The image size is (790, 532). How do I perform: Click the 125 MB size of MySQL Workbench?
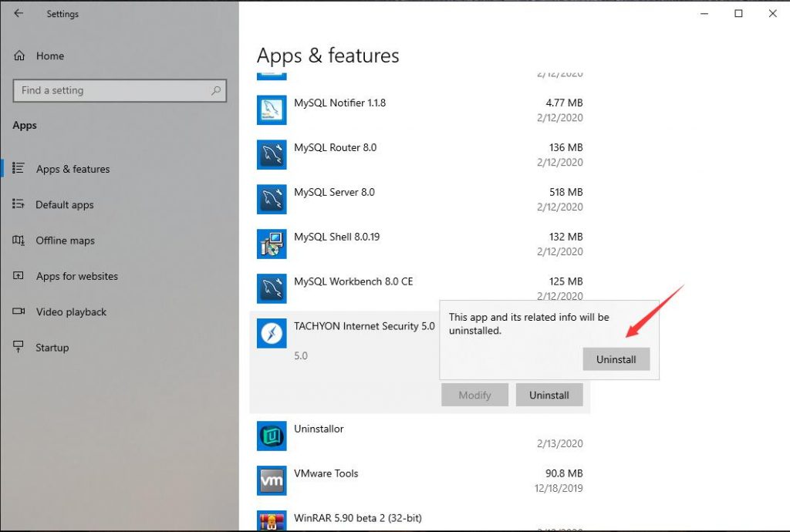click(566, 281)
